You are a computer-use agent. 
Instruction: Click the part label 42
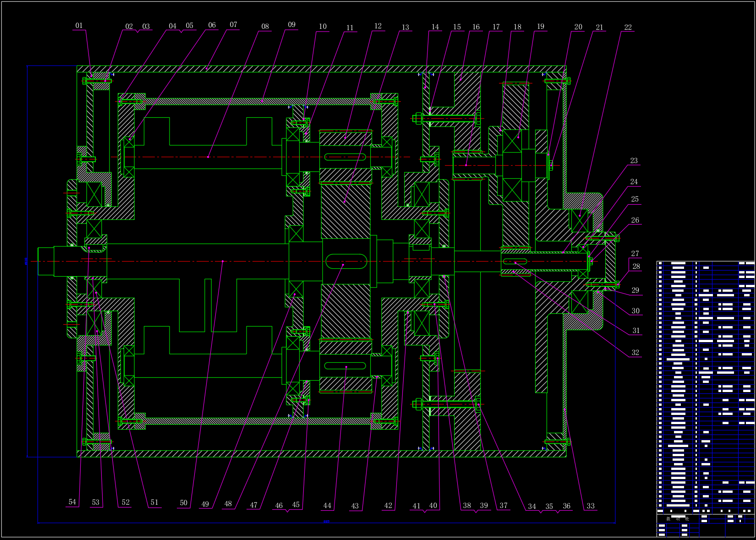(x=388, y=506)
